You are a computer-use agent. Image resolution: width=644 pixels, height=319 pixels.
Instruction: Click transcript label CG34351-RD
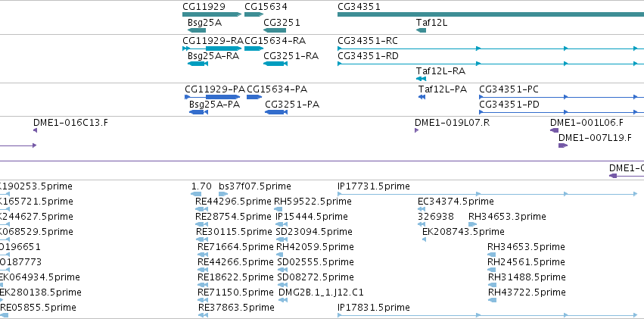(368, 56)
